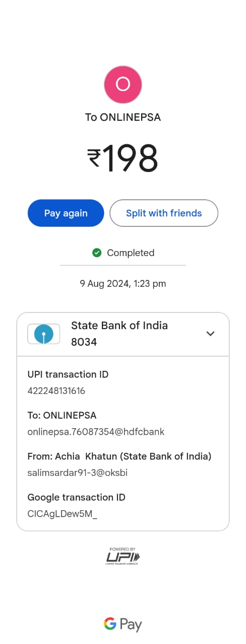
Task: Tap the State Bank of India 8034 header
Action: click(123, 334)
